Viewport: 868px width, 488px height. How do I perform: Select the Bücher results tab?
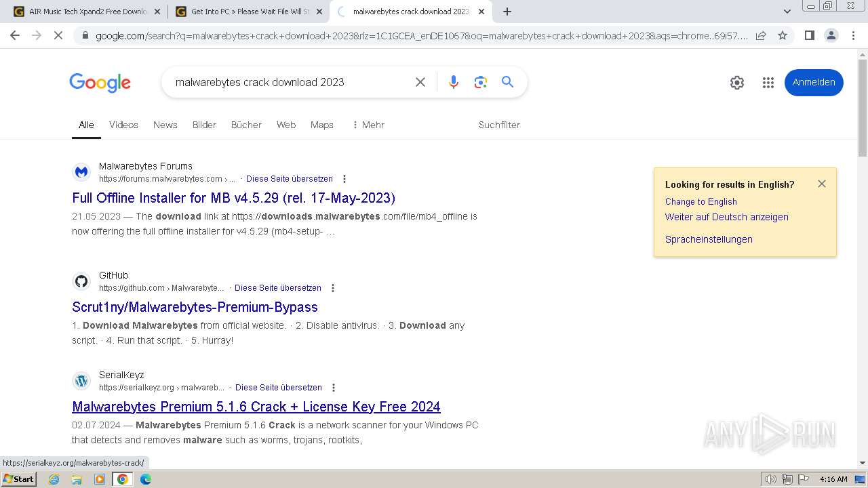pyautogui.click(x=246, y=125)
